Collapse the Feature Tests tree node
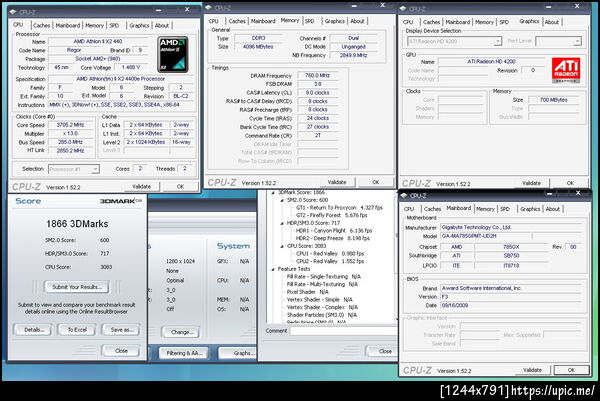Screen dimensions: 600x401 pos(273,269)
